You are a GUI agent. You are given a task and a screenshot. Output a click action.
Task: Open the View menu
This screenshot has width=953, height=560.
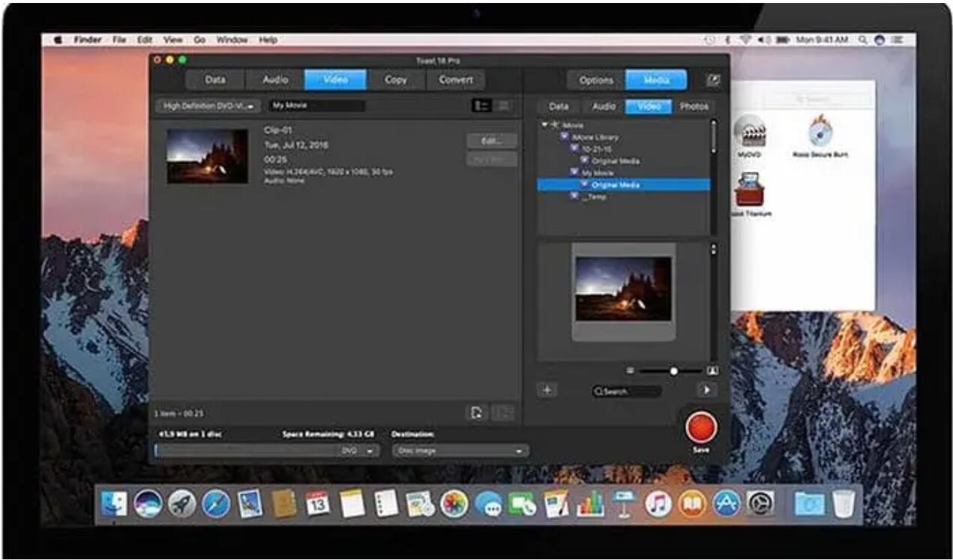[x=173, y=40]
